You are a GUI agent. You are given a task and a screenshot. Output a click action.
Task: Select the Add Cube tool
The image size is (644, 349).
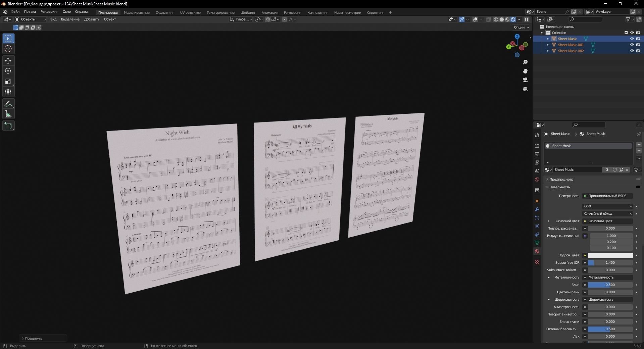tap(8, 126)
